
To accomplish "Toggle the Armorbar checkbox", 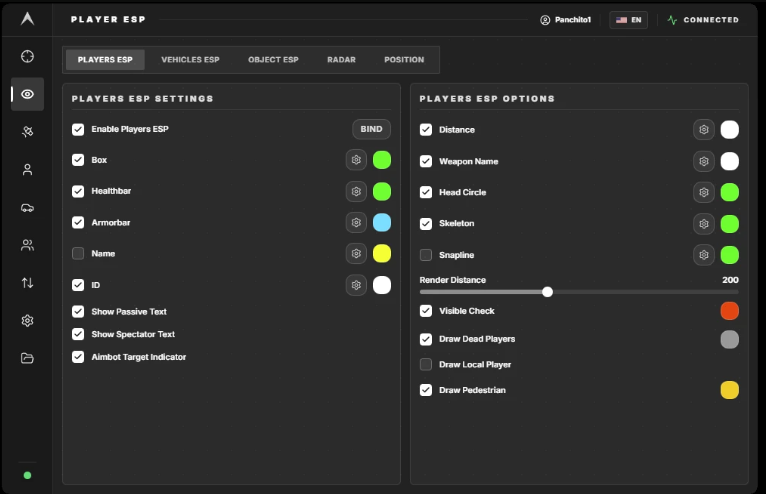I will click(x=78, y=222).
